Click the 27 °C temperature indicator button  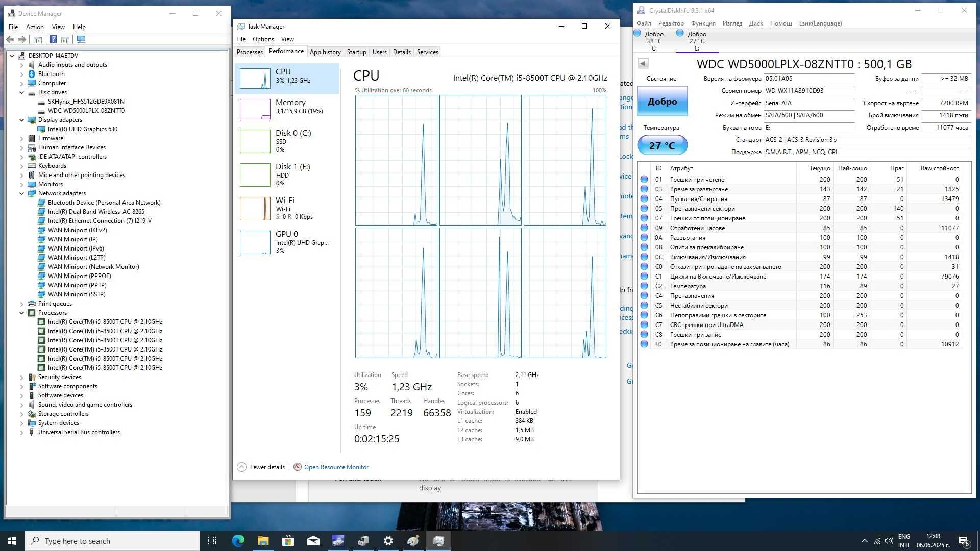point(662,145)
